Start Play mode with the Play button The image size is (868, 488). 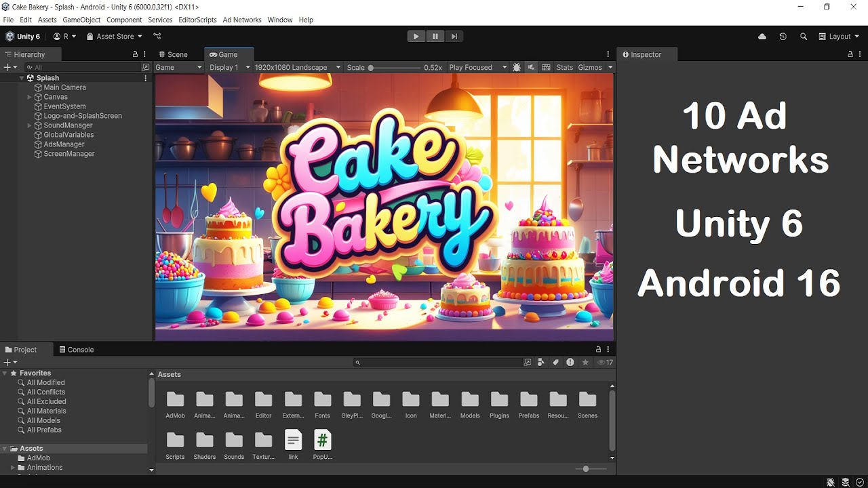416,37
